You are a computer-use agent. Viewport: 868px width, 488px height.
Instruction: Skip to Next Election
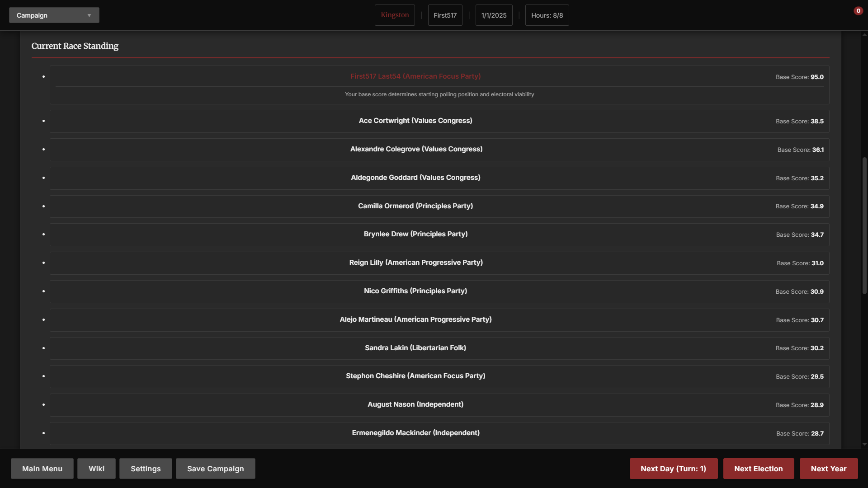(x=758, y=469)
